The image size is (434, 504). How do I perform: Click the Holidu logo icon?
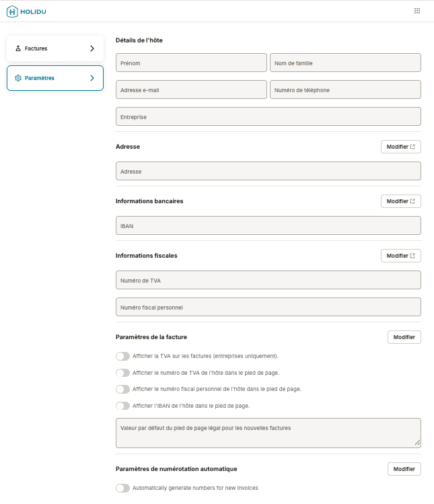pos(12,11)
